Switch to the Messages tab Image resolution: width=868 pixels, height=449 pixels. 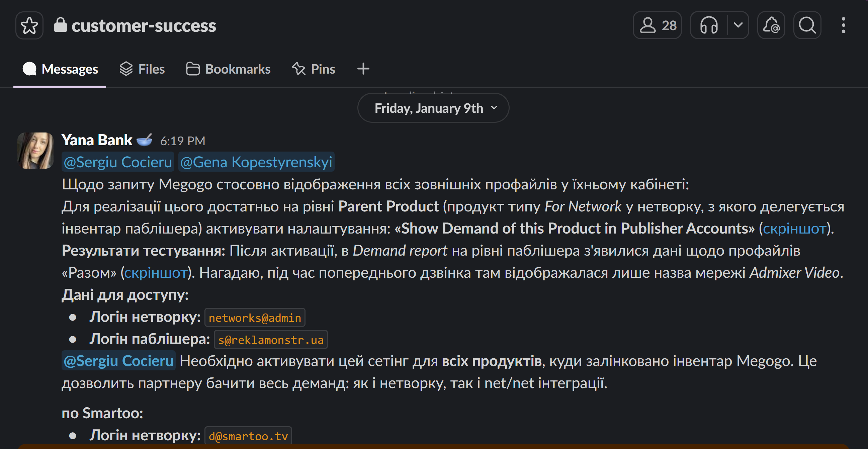click(x=60, y=69)
